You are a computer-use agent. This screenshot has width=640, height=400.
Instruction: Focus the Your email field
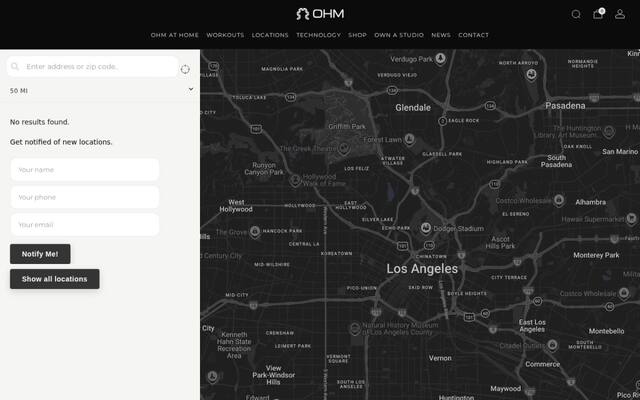click(84, 224)
